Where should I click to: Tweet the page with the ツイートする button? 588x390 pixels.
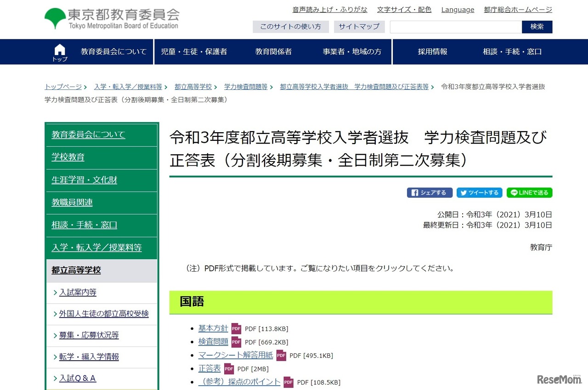[x=480, y=193]
